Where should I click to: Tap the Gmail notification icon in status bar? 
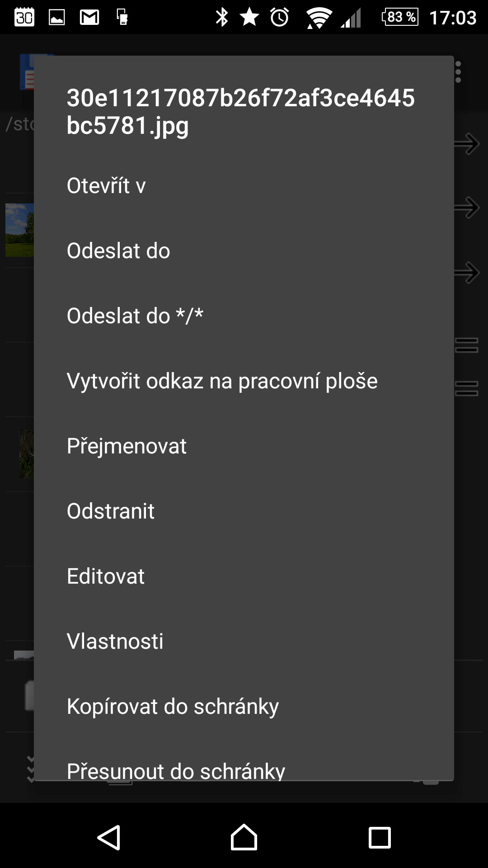[x=89, y=18]
